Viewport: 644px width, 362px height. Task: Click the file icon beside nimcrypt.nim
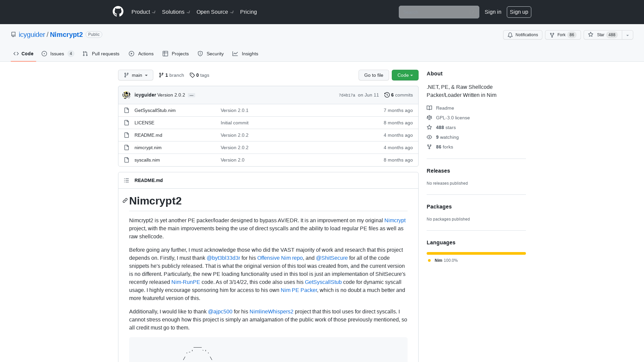click(x=126, y=147)
